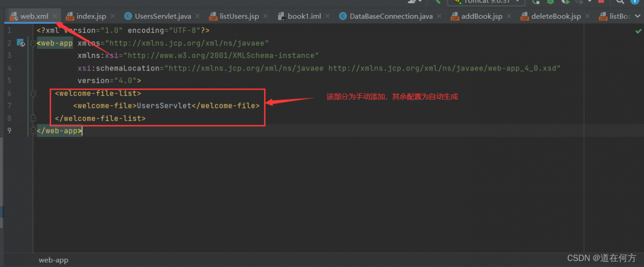Click the UsersServlet text inside welcome-file
This screenshot has width=644, height=267.
(x=164, y=106)
